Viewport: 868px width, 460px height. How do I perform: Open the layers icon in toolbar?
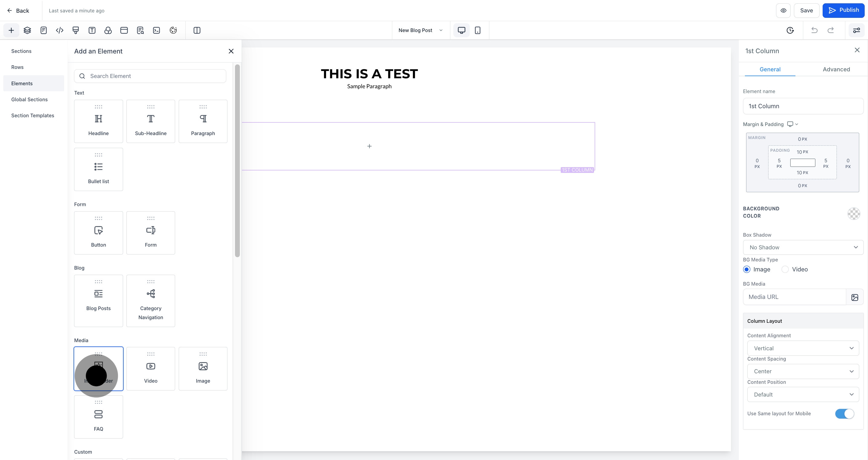[27, 30]
